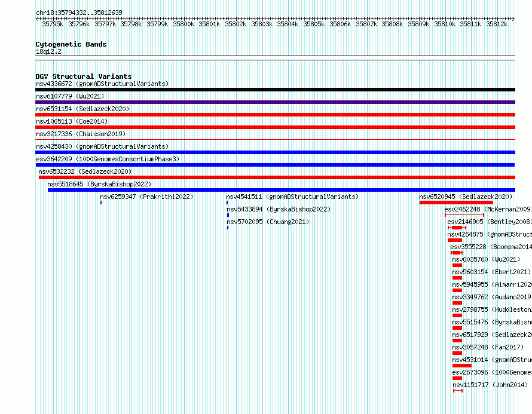Click the red interval glyph under nsv1151717
The height and width of the screenshot is (414, 532).
(458, 391)
